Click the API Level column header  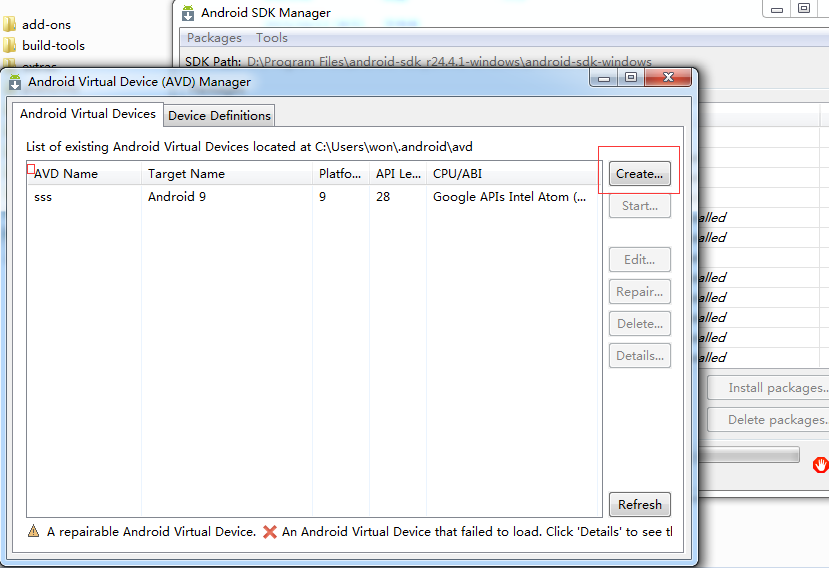tap(398, 173)
